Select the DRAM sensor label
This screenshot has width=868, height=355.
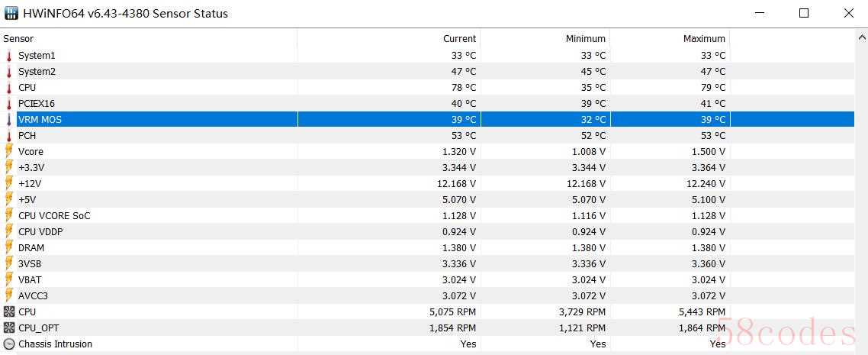tap(31, 248)
